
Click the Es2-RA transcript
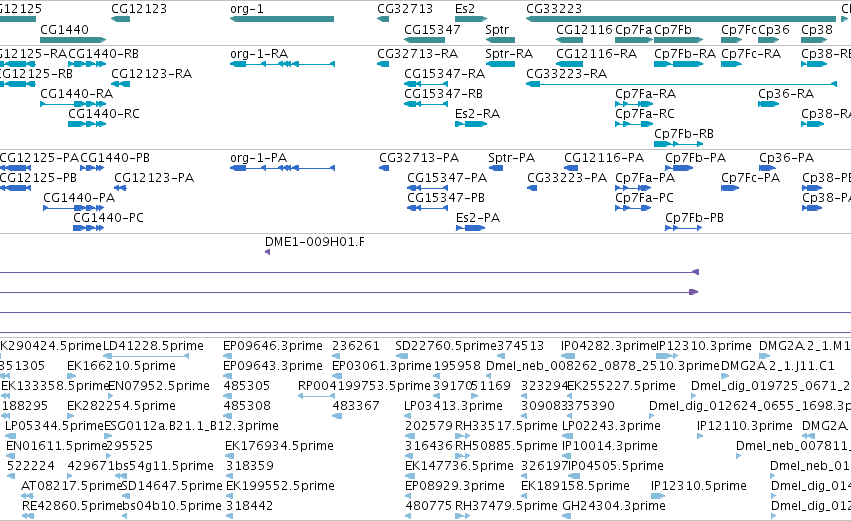[x=477, y=113]
